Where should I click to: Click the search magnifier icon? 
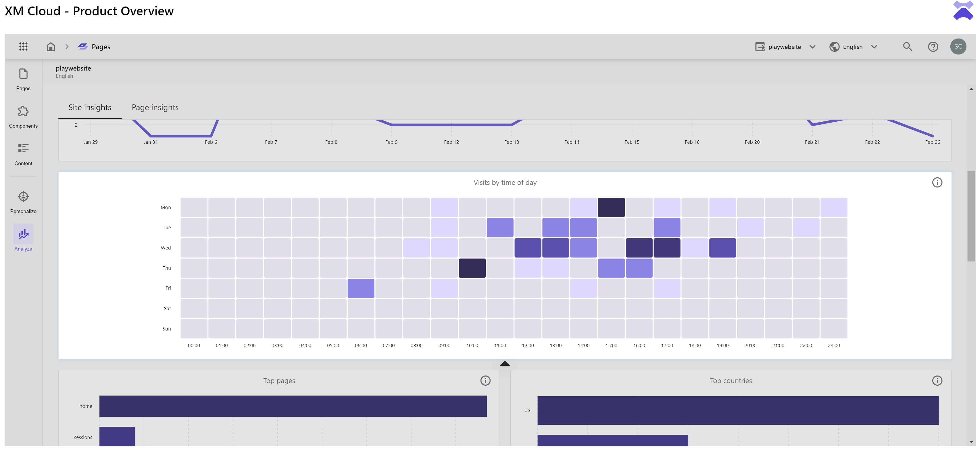[x=907, y=46]
